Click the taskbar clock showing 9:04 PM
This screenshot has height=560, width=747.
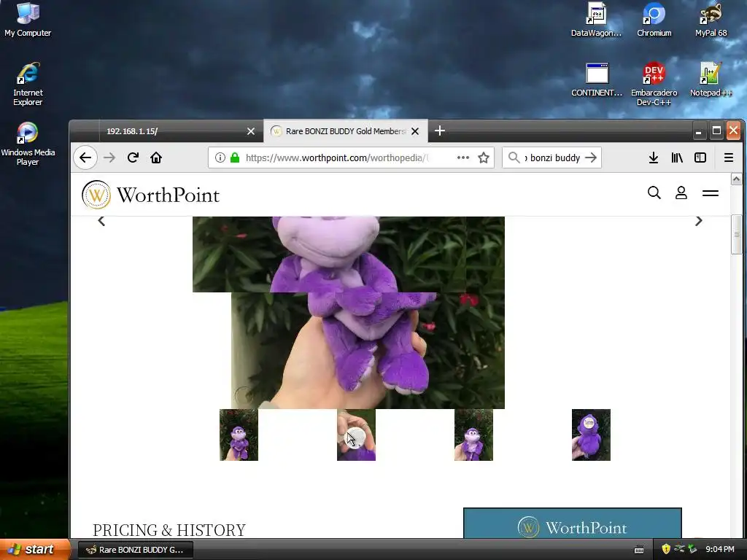[719, 550]
